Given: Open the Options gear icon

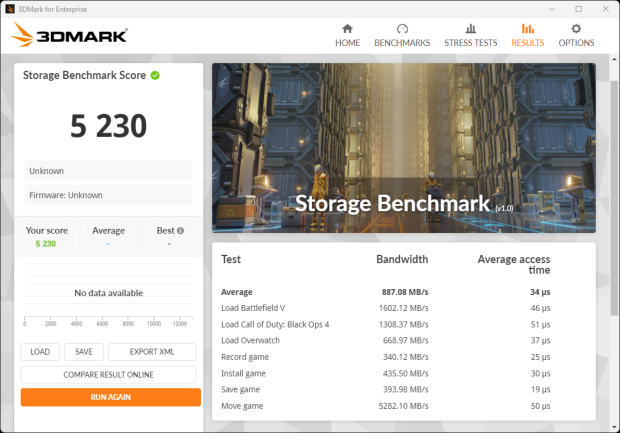Looking at the screenshot, I should click(x=576, y=29).
